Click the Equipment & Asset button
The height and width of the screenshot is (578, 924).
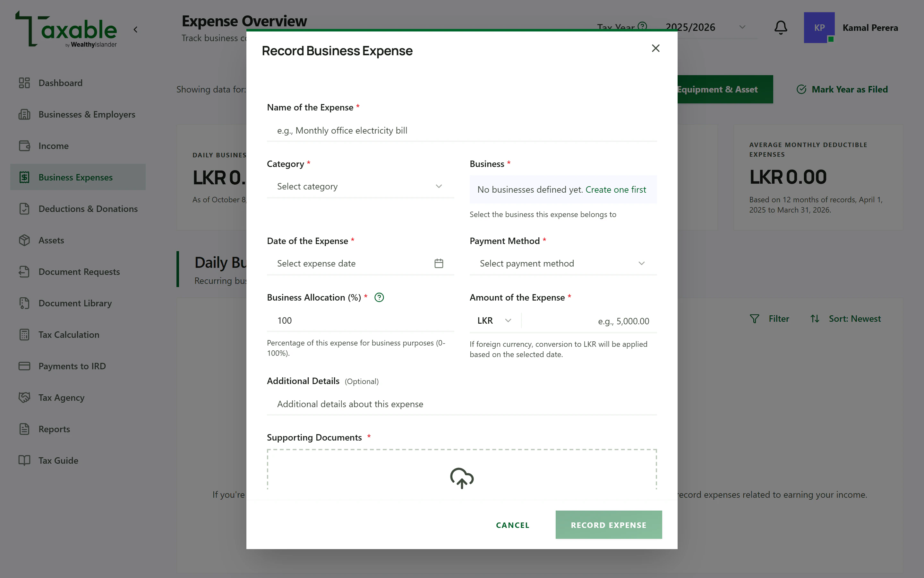[725, 90]
